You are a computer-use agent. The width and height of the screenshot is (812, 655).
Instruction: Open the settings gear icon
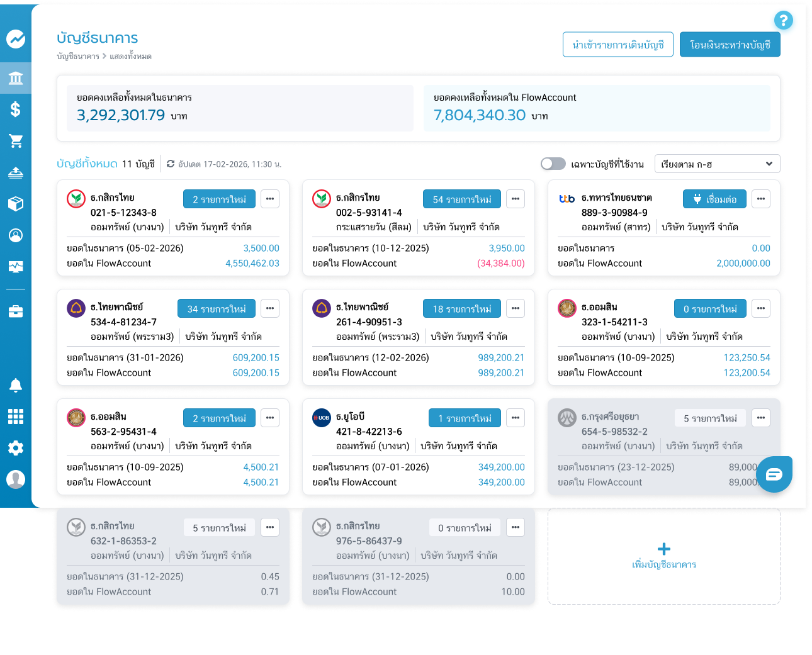[x=16, y=448]
